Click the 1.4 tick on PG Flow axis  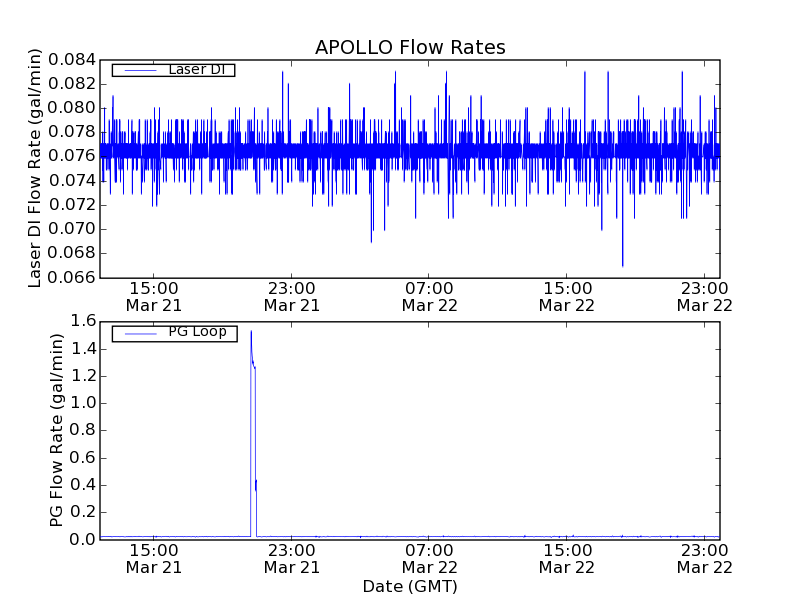click(x=83, y=349)
